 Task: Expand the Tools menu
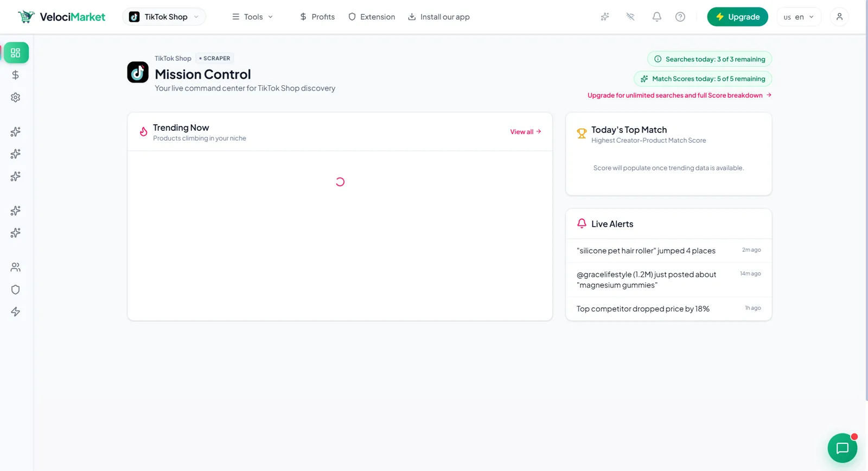pyautogui.click(x=252, y=17)
